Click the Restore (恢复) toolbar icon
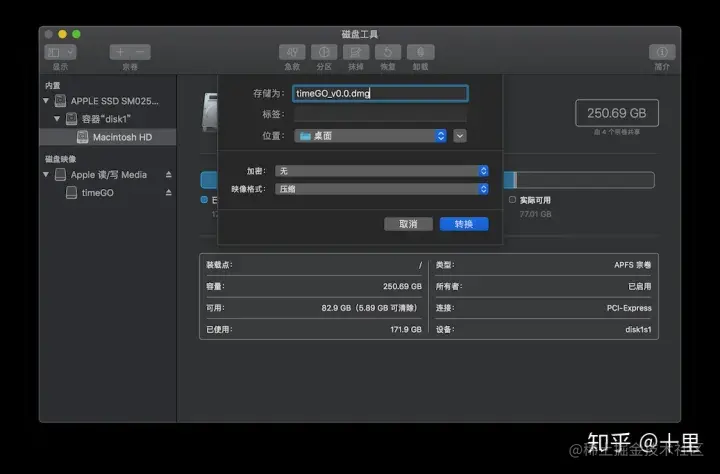Screen dimensions: 720x474 [x=388, y=52]
